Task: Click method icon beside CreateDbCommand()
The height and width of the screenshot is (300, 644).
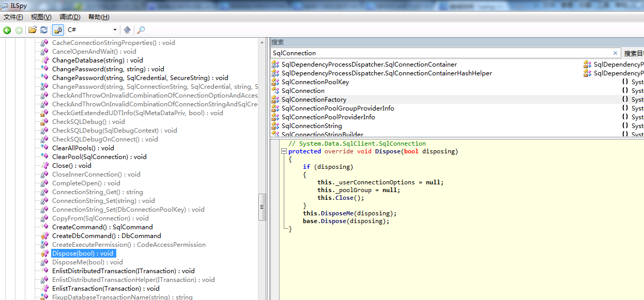Action: 45,236
